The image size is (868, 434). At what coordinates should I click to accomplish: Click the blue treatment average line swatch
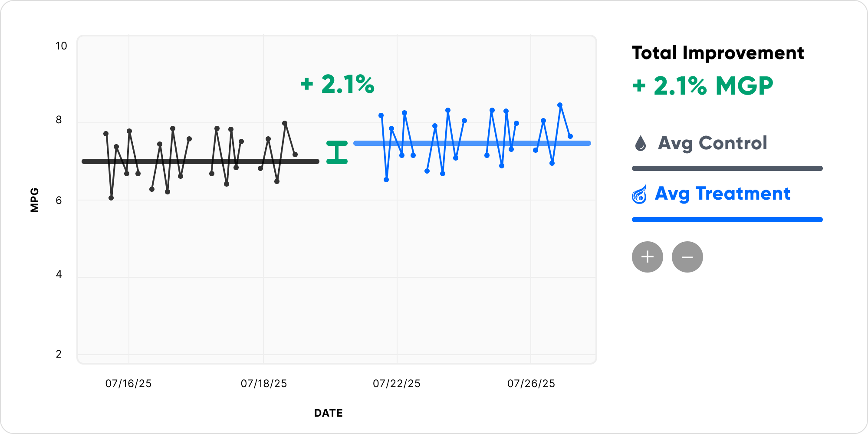click(x=727, y=220)
